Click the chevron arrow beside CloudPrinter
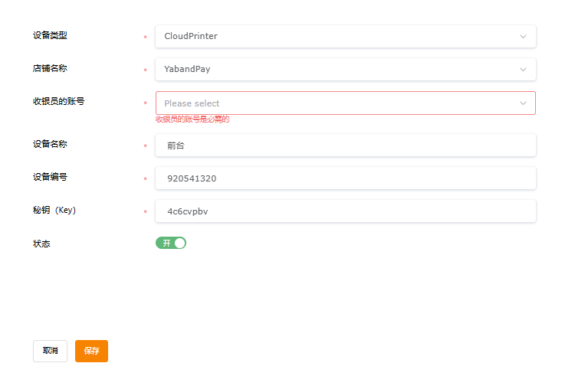The image size is (588, 386). pos(523,37)
